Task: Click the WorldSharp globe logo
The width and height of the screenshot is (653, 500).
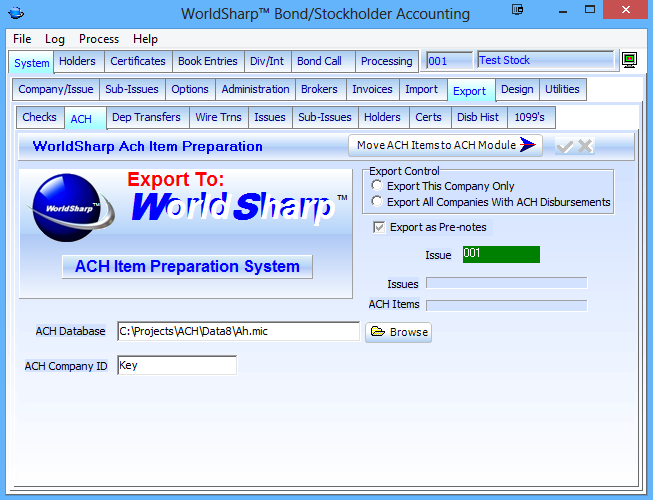Action: click(65, 207)
